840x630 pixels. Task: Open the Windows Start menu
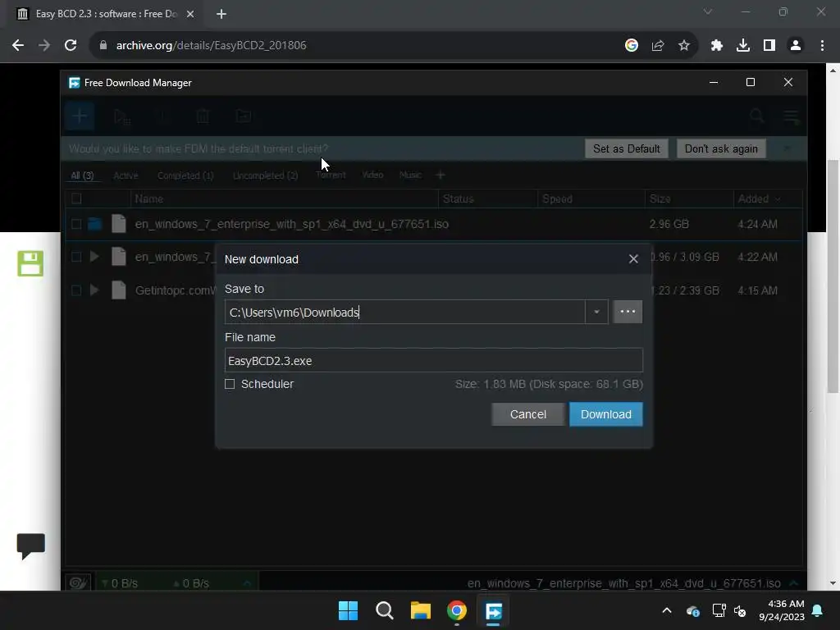(x=348, y=610)
